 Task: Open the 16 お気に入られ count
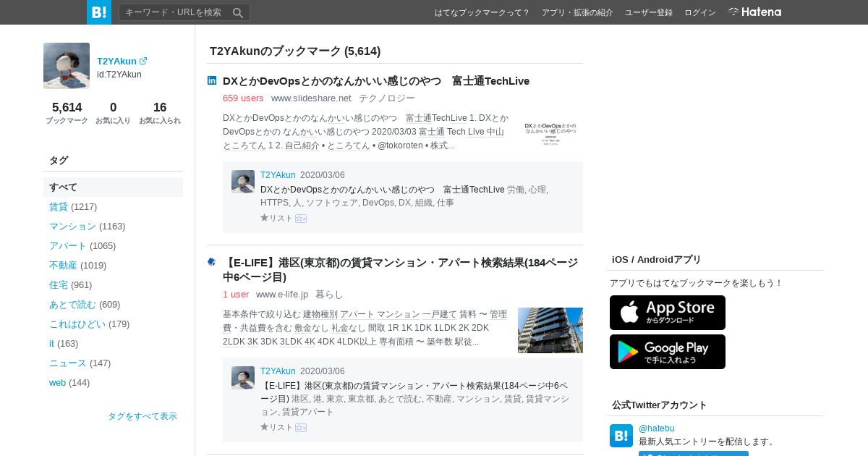160,113
